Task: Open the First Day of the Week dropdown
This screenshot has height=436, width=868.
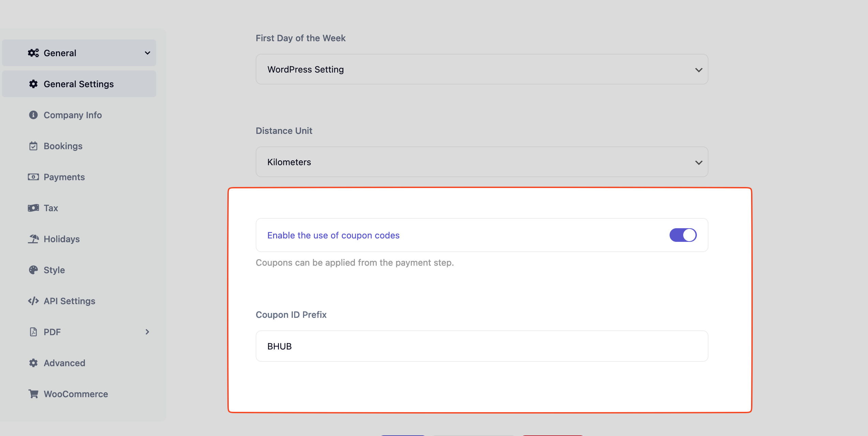Action: pos(482,69)
